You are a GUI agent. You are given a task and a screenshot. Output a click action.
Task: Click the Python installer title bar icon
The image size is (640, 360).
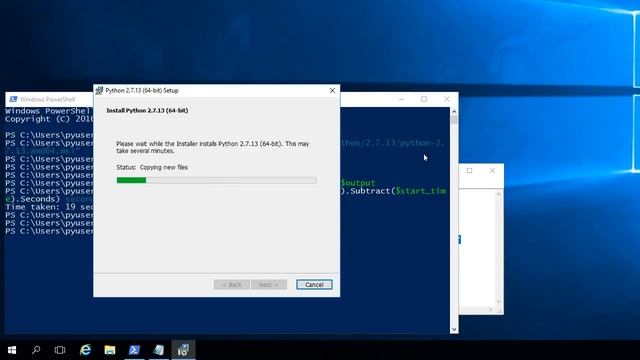pos(99,91)
